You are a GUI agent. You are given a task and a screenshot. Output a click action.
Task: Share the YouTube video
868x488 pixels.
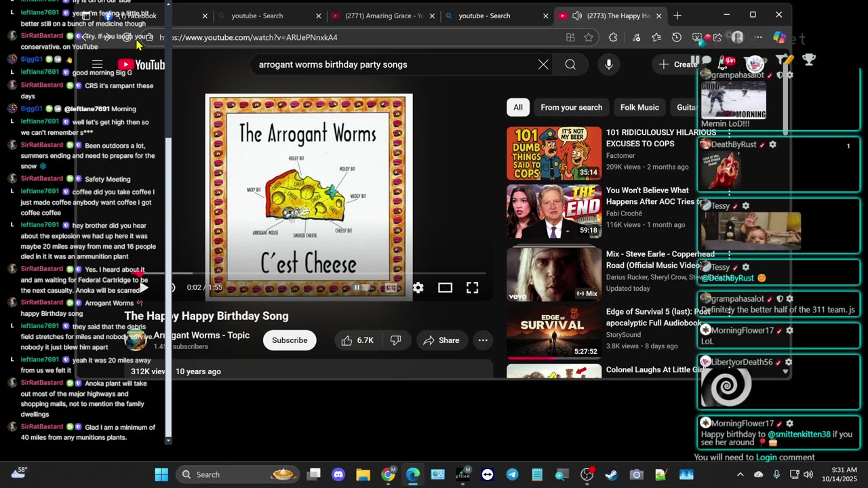[441, 340]
